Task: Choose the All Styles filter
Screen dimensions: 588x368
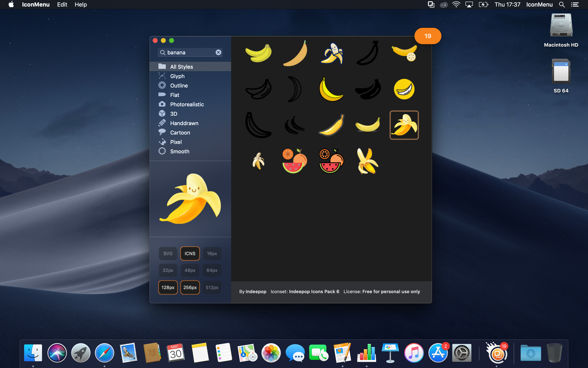Action: click(190, 67)
